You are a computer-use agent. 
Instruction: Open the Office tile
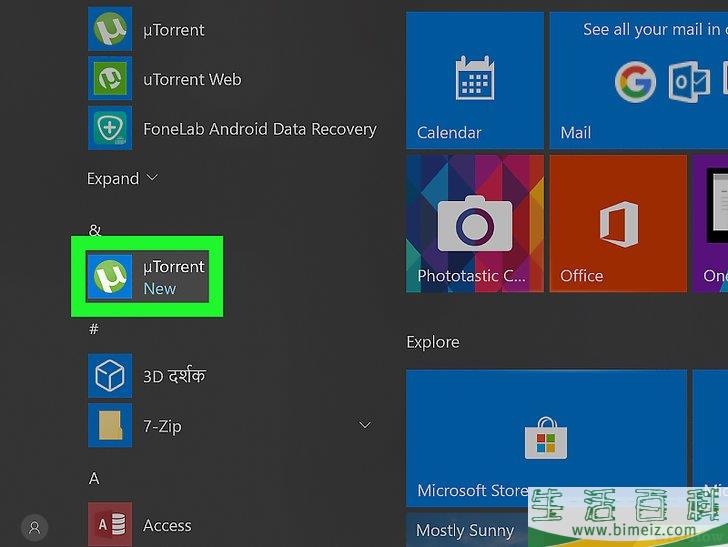618,224
